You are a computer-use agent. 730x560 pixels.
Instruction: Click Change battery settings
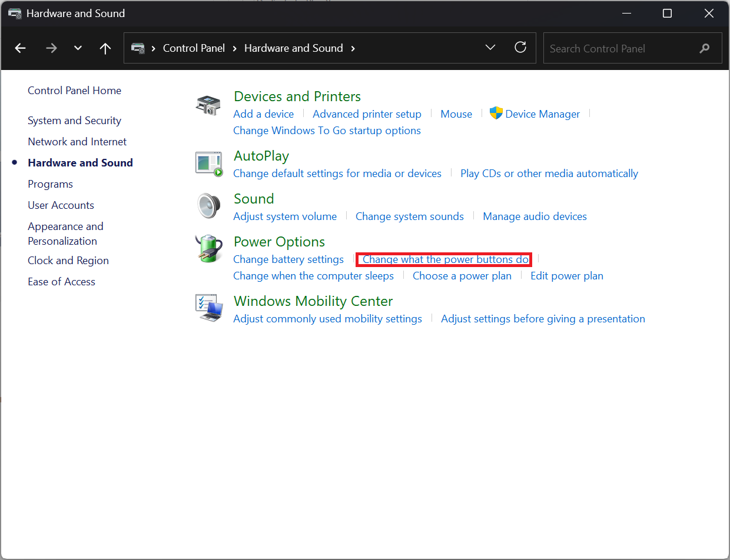(x=288, y=259)
